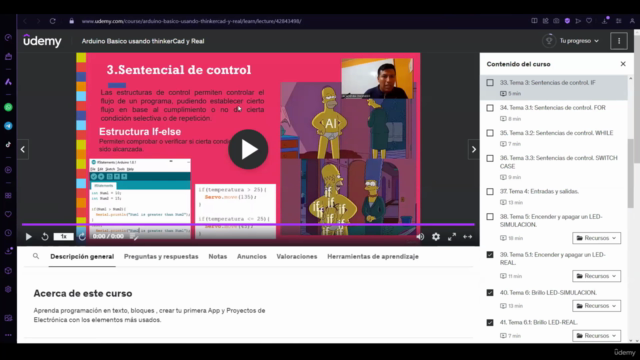
Task: Click the purple video progress bar
Action: click(x=248, y=224)
